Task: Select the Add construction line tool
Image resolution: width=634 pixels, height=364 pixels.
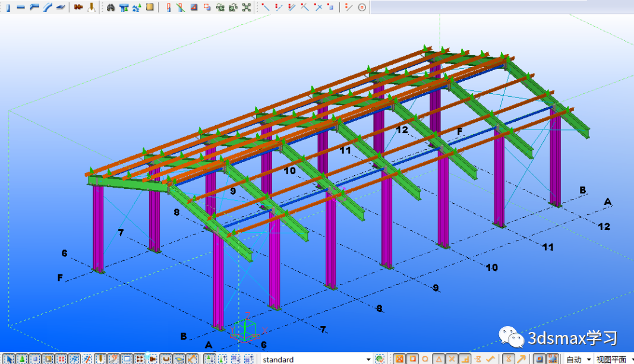Action: (349, 7)
